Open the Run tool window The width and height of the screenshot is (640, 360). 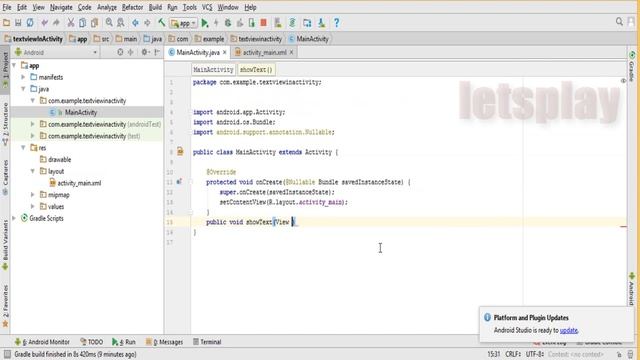[x=124, y=342]
